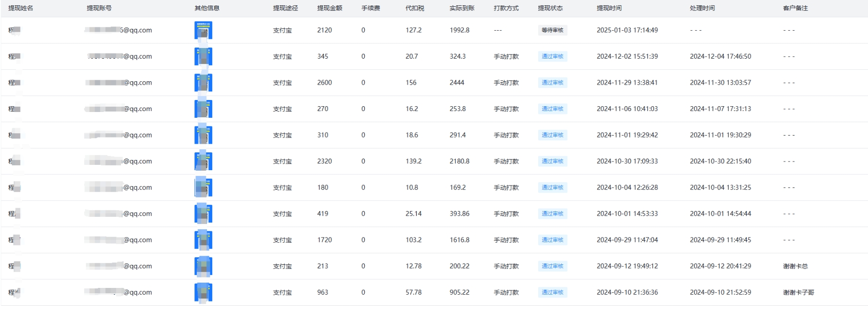View the image in the 2600 withdrawal row
Image resolution: width=868 pixels, height=311 pixels.
tap(203, 83)
